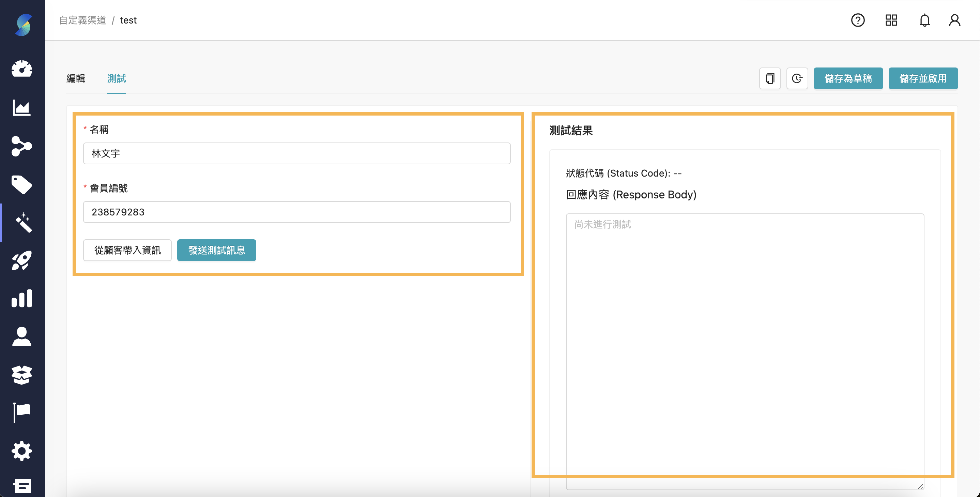
Task: Open the version history clock icon
Action: tap(797, 78)
